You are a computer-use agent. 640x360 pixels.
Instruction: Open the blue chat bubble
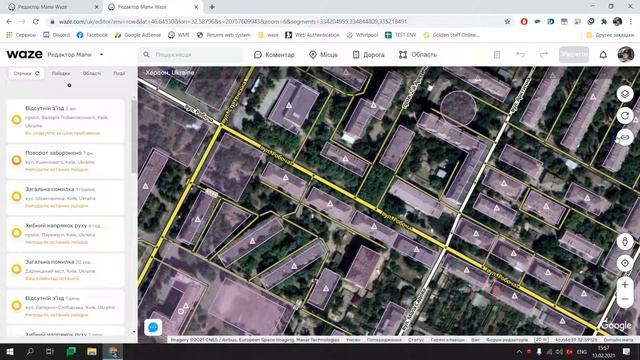tap(153, 327)
